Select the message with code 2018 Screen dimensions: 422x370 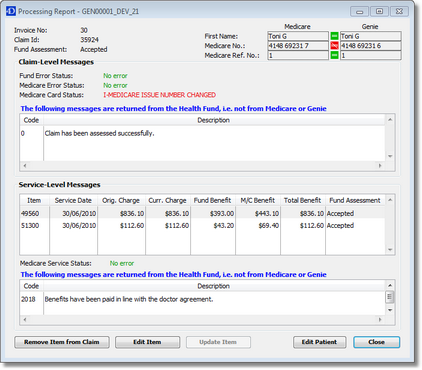tap(202, 299)
